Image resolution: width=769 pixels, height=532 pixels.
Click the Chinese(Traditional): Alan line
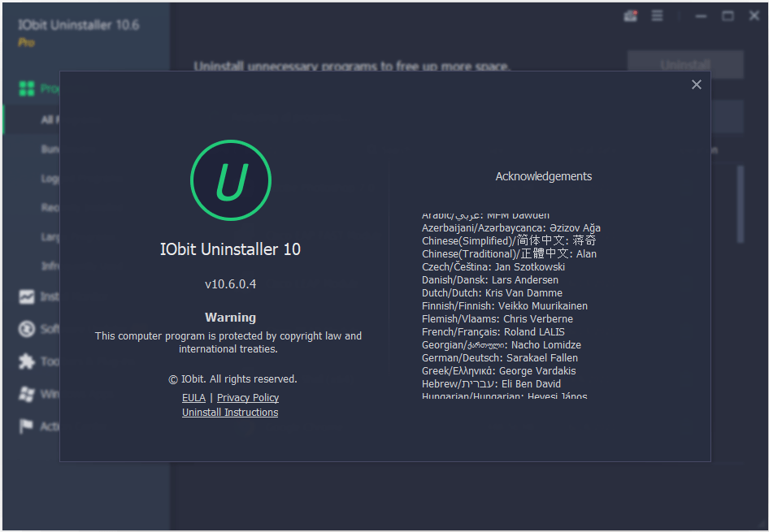509,253
